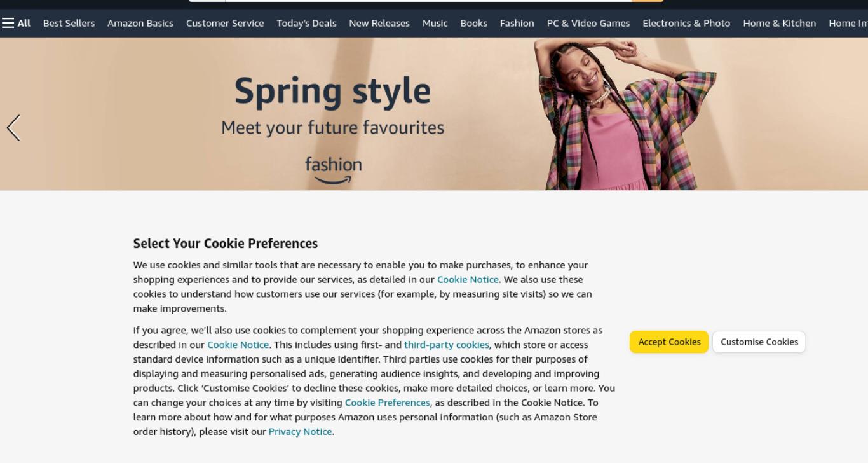868x463 pixels.
Task: Open the Privacy Notice link
Action: tap(300, 432)
